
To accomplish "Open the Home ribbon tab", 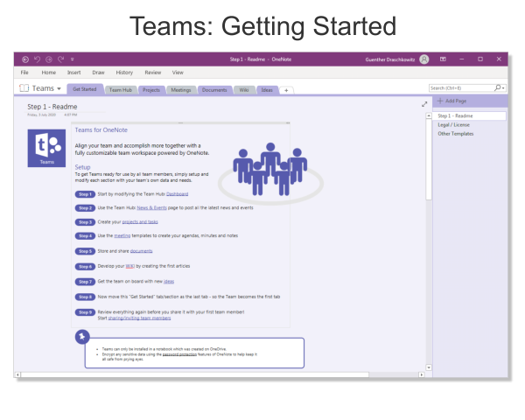I will (49, 73).
